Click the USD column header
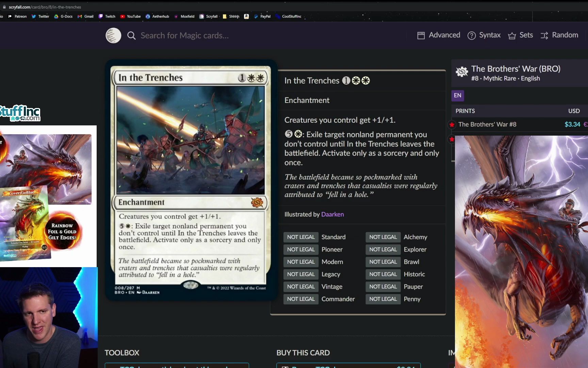Viewport: 588px width, 368px height. (x=574, y=111)
